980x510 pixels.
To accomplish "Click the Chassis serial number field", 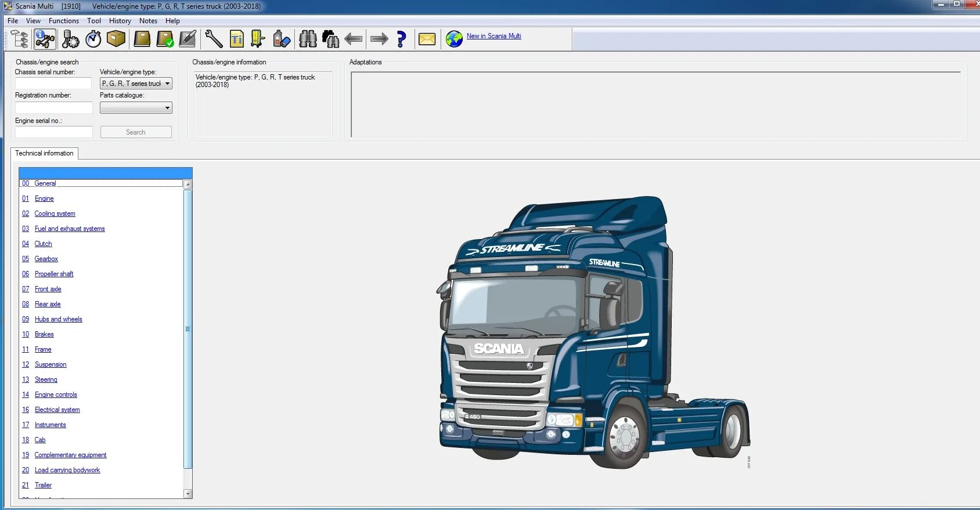I will tap(53, 84).
